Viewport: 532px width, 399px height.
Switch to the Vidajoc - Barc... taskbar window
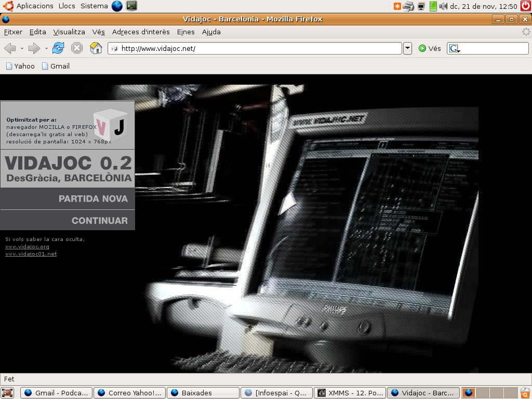coord(423,393)
